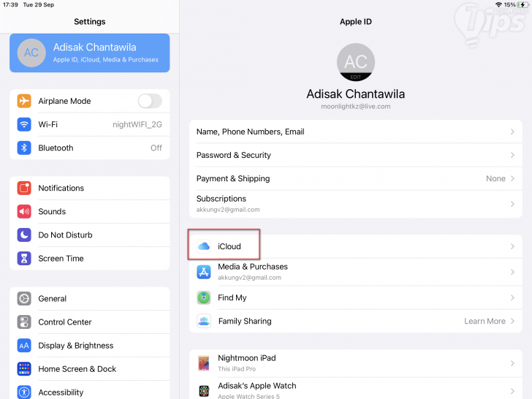Open the Notifications settings
The image size is (532, 399).
[90, 188]
